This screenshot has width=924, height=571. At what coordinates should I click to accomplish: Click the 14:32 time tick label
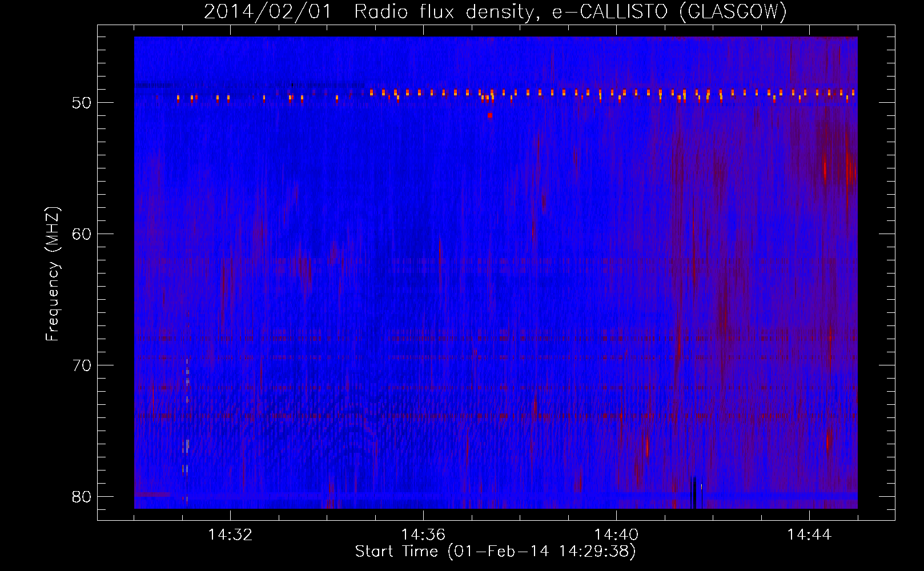pyautogui.click(x=230, y=535)
